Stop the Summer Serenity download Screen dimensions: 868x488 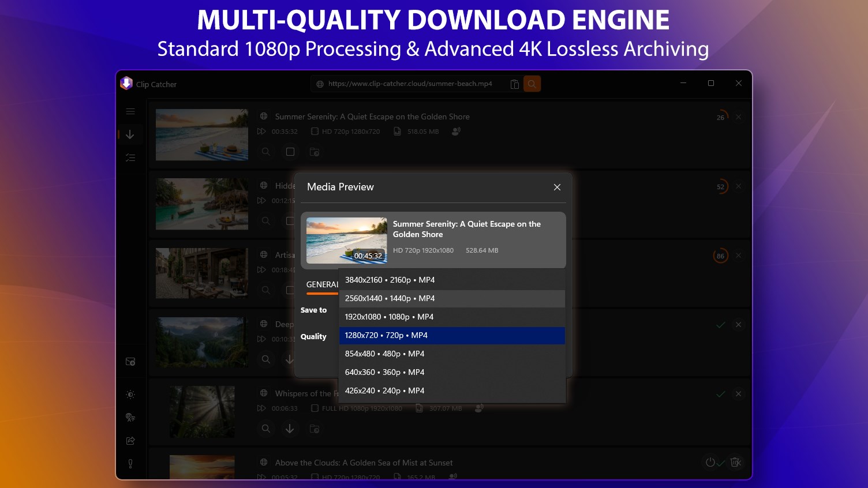[x=290, y=152]
